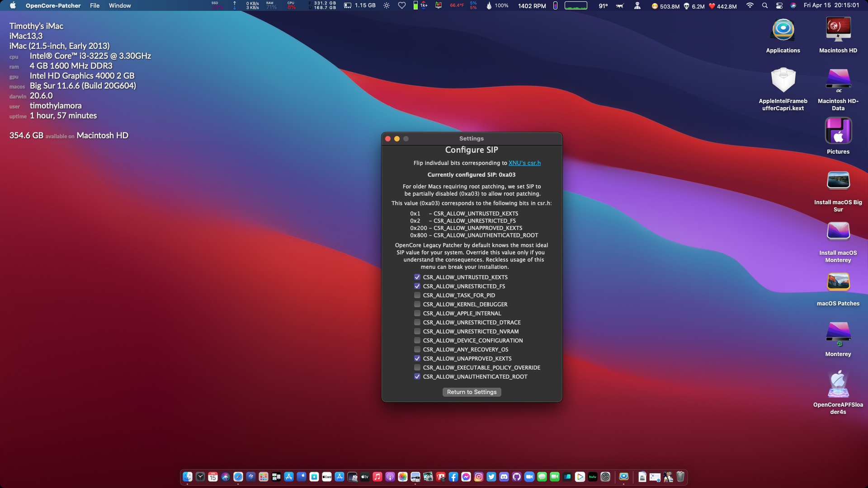Open Apple Card app in dock

tap(327, 477)
